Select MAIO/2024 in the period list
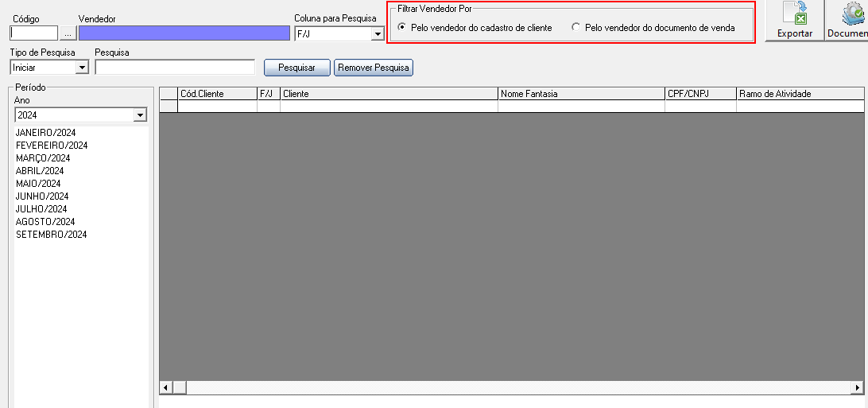The height and width of the screenshot is (408, 868). point(38,184)
